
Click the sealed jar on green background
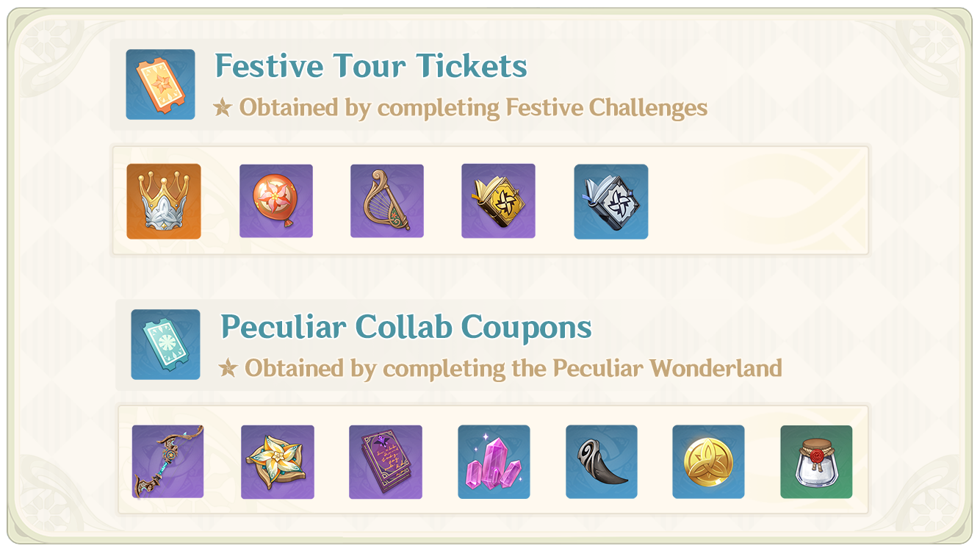[816, 461]
